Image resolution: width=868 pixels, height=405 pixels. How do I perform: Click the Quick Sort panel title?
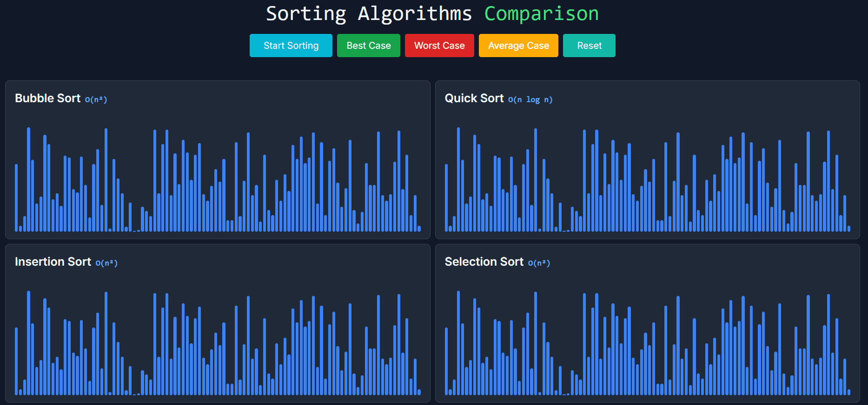[x=474, y=98]
